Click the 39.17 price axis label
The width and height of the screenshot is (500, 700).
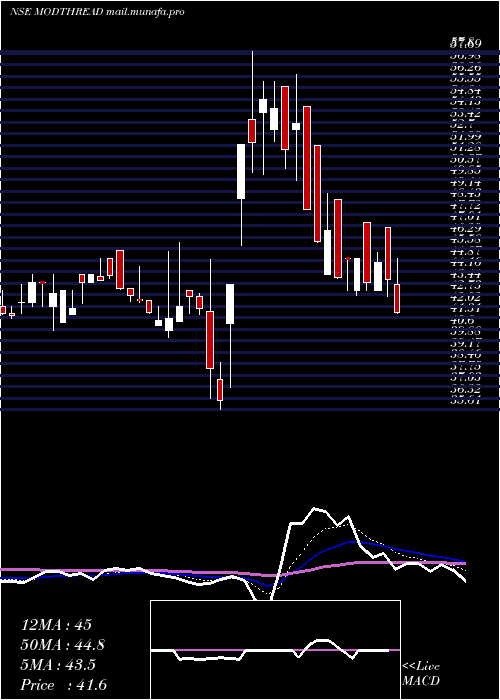coord(466,344)
